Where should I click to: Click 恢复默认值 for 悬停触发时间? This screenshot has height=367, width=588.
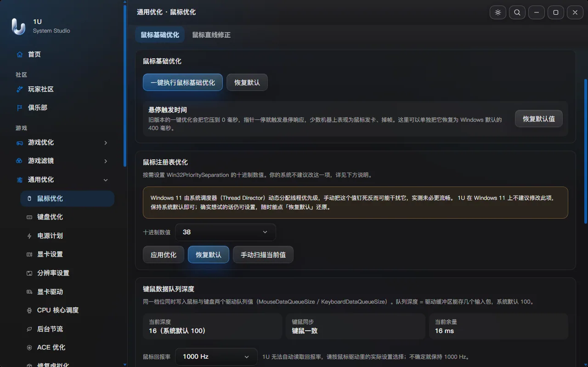pyautogui.click(x=539, y=119)
